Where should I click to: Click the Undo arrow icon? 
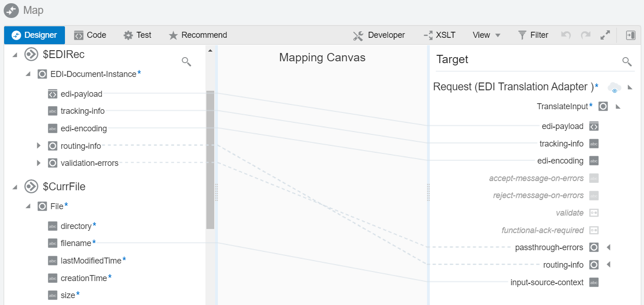566,35
